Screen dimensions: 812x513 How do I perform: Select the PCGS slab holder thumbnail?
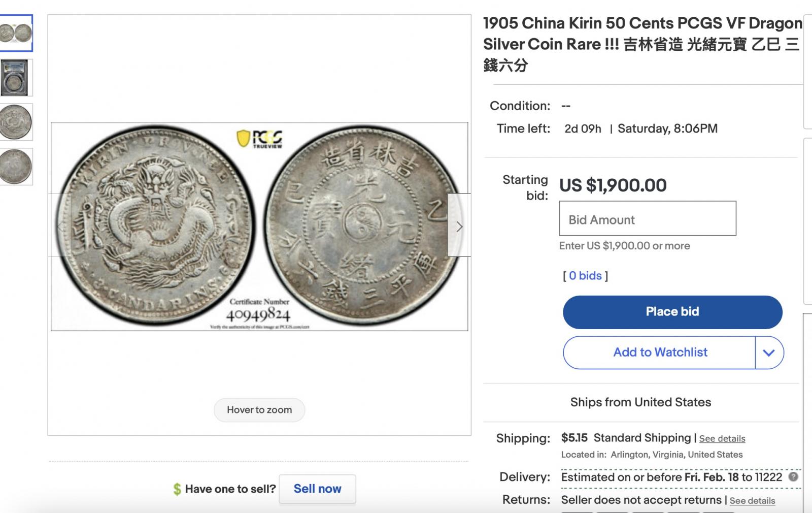[x=15, y=78]
